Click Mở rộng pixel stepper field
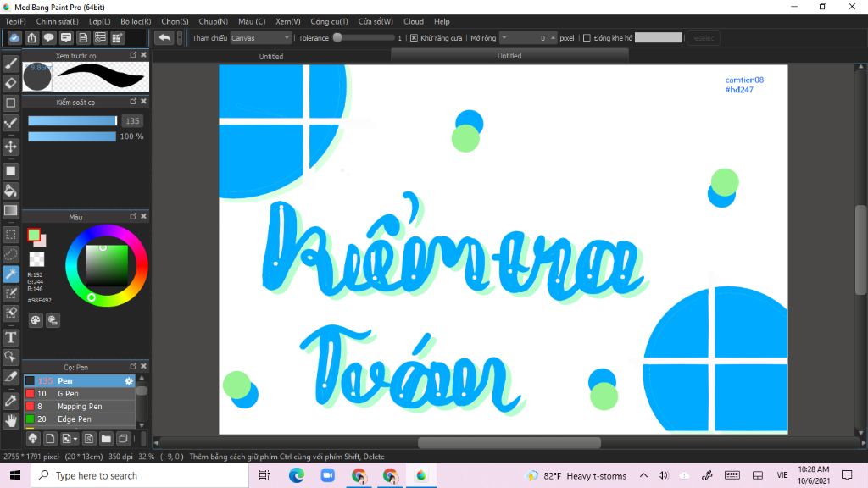Screen dimensions: 868x488 [x=528, y=37]
